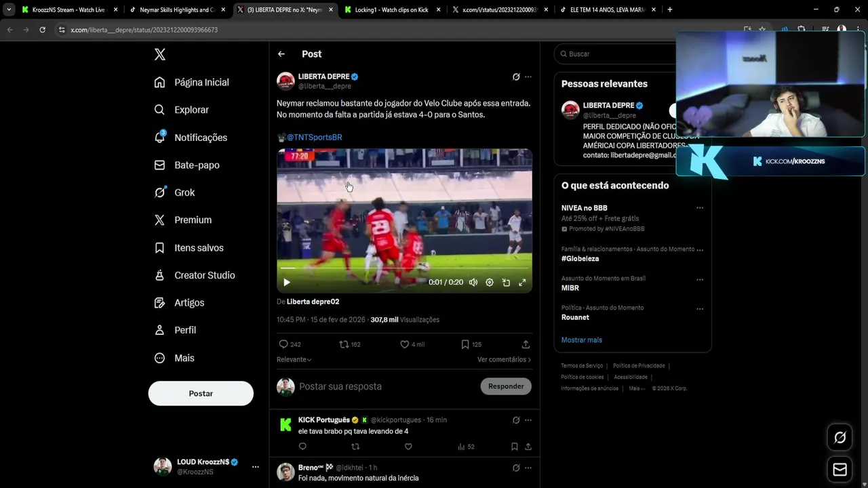Open the Perfil page
This screenshot has width=868, height=488.
pyautogui.click(x=175, y=330)
